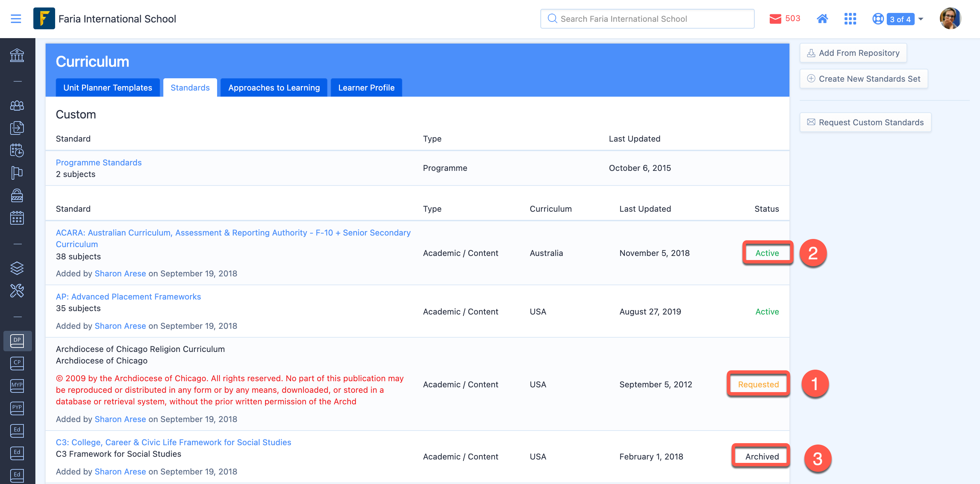Switch to Unit Planner Templates tab

coord(108,87)
